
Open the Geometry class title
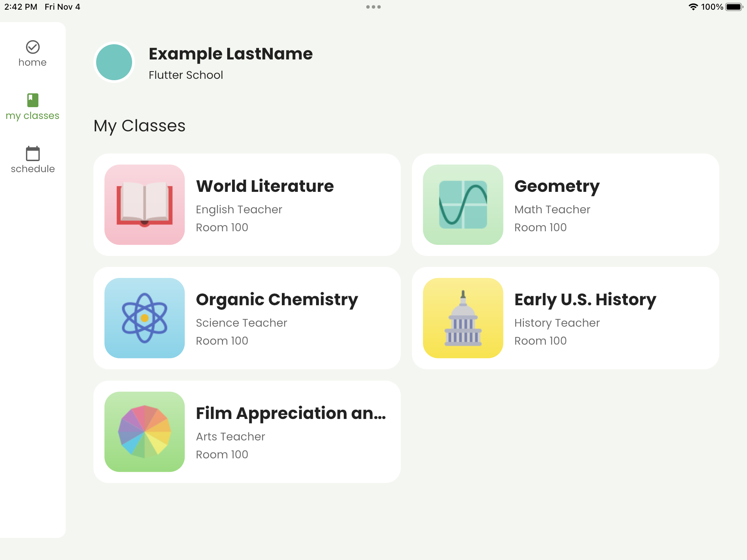coord(557,186)
